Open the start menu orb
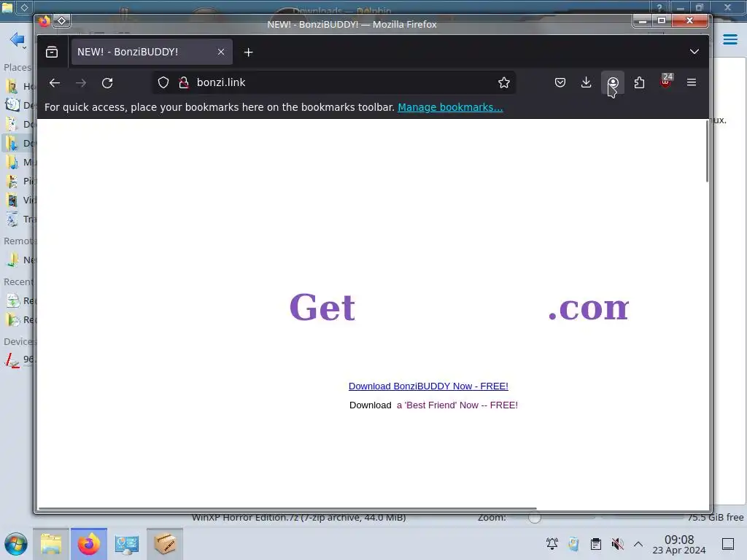The image size is (747, 560). [x=16, y=544]
